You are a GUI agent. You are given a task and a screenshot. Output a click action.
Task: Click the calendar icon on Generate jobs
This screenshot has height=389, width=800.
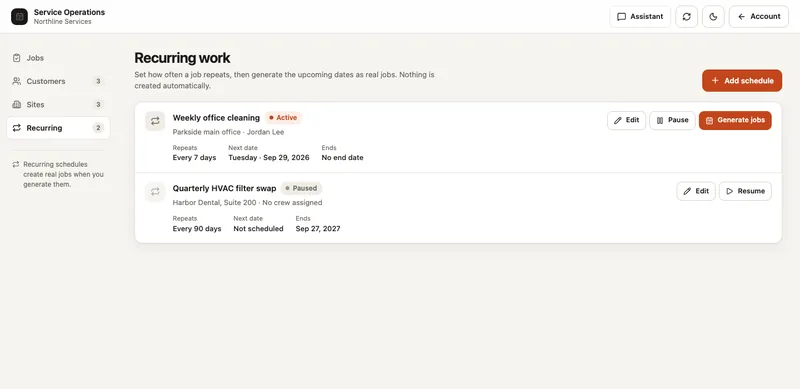pos(709,120)
